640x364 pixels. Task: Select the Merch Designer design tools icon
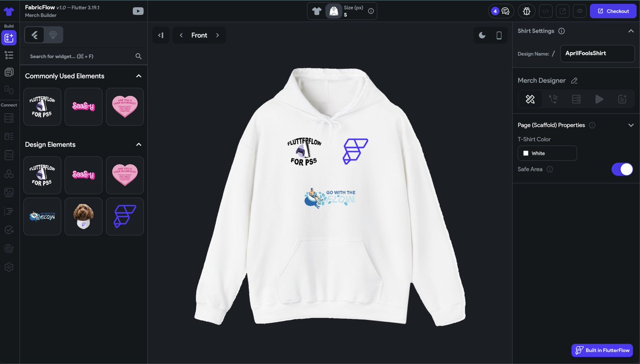[530, 99]
